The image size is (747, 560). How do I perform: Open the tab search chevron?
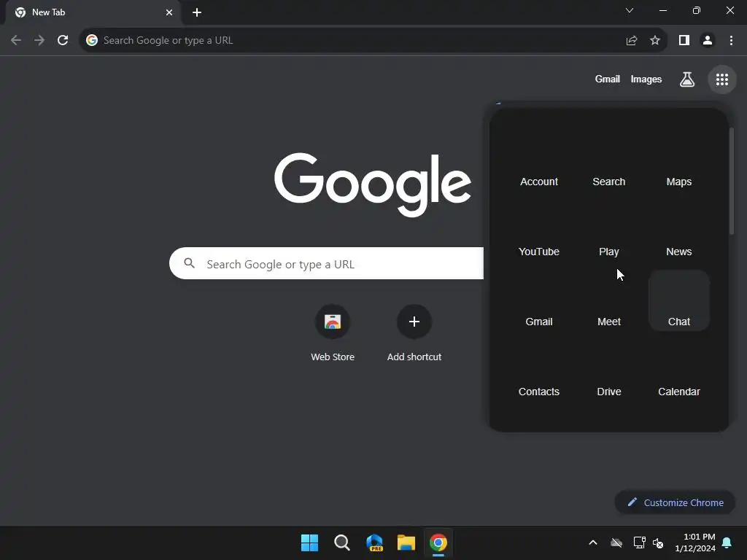[x=630, y=10]
